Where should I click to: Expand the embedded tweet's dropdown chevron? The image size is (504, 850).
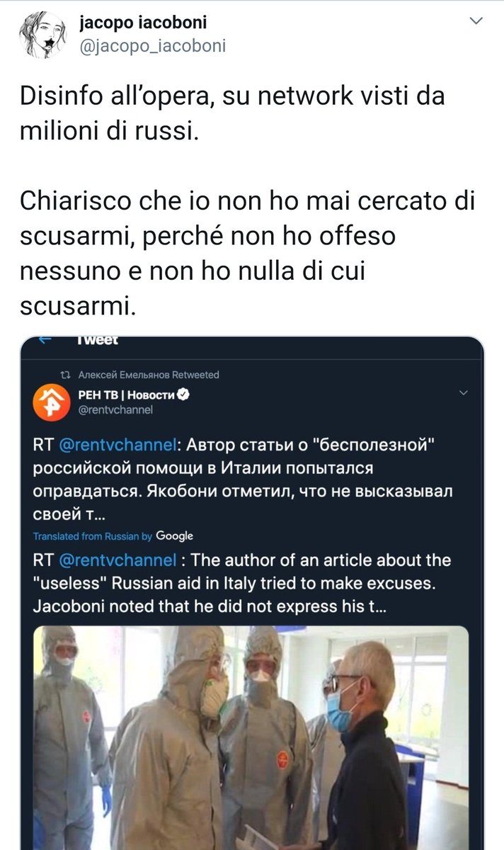pos(464,392)
